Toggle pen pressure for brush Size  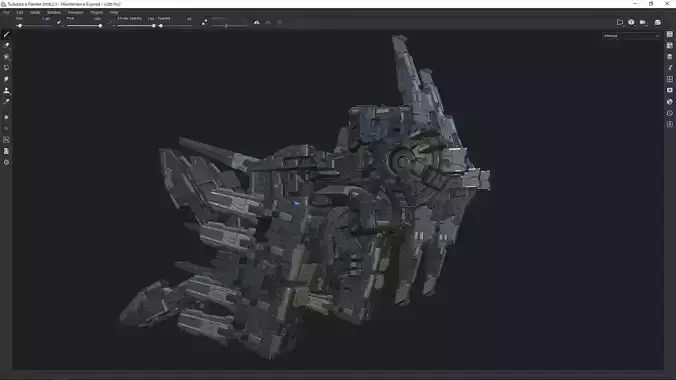(x=59, y=22)
